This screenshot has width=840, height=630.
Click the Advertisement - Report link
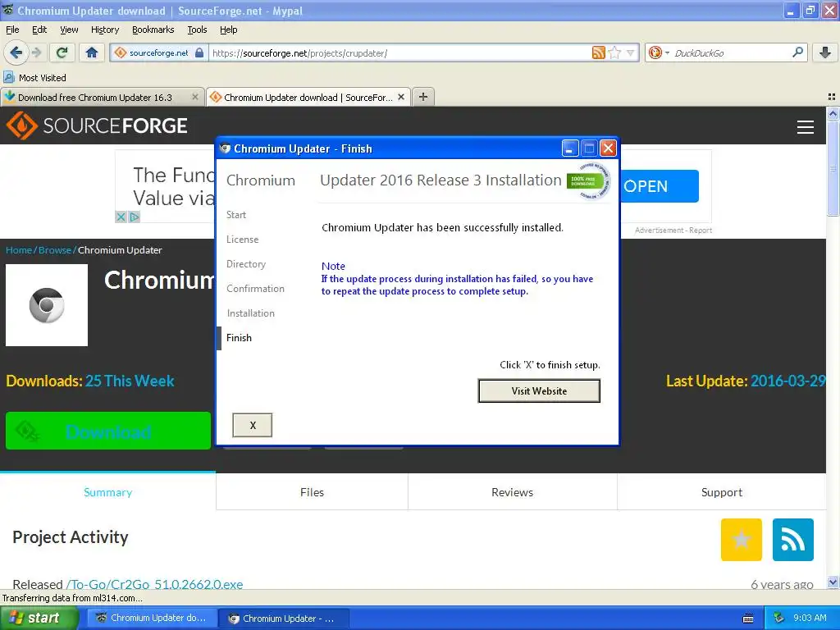click(x=673, y=231)
